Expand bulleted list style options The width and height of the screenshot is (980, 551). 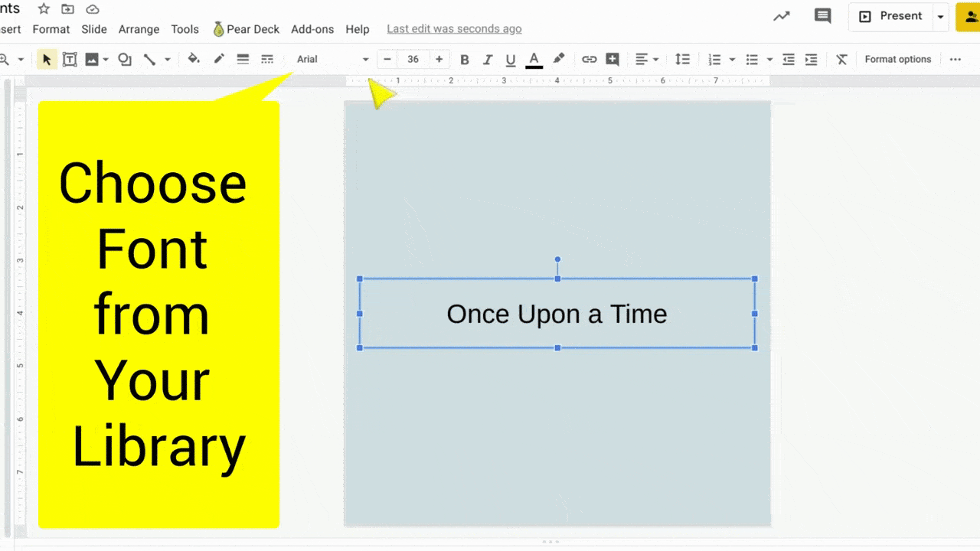(769, 59)
